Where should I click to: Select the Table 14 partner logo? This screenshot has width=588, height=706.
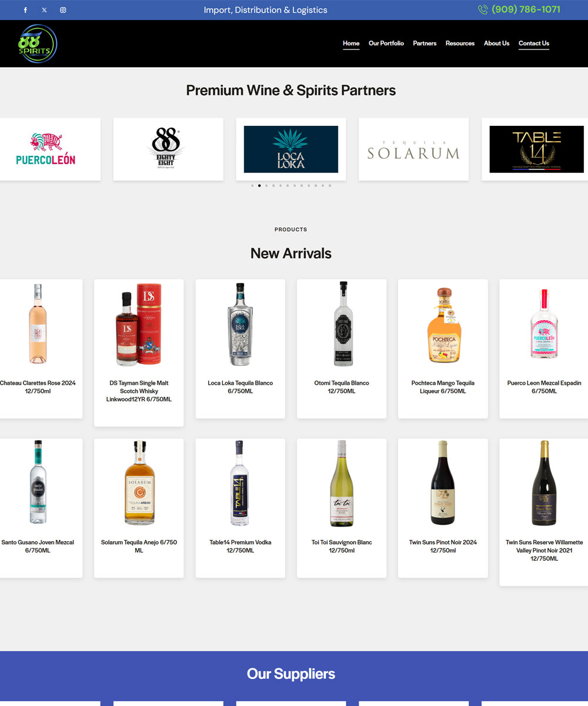coord(536,149)
